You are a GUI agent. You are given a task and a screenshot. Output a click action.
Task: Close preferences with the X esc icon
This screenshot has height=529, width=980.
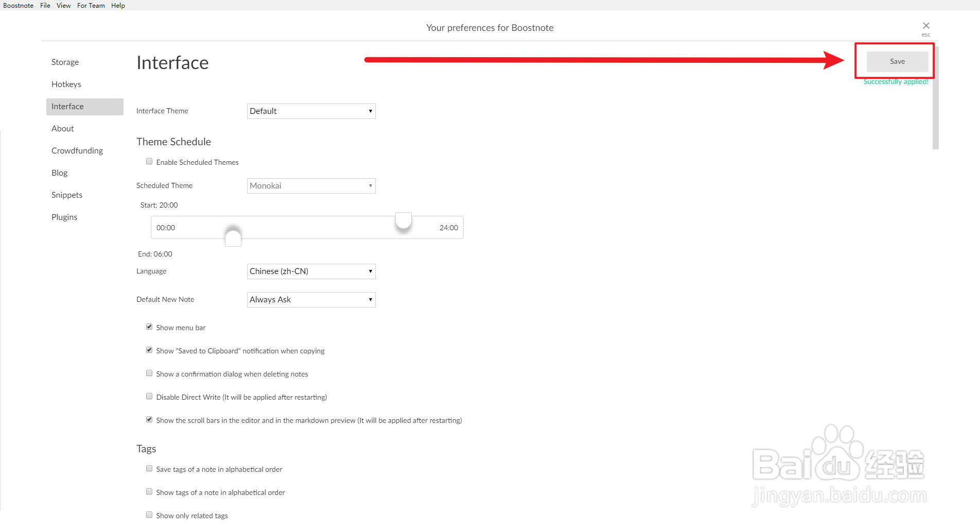pyautogui.click(x=926, y=28)
